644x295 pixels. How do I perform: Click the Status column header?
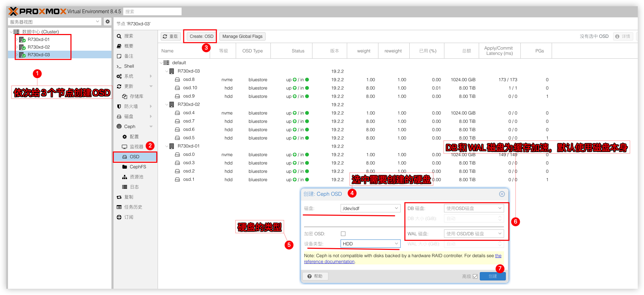[291, 51]
